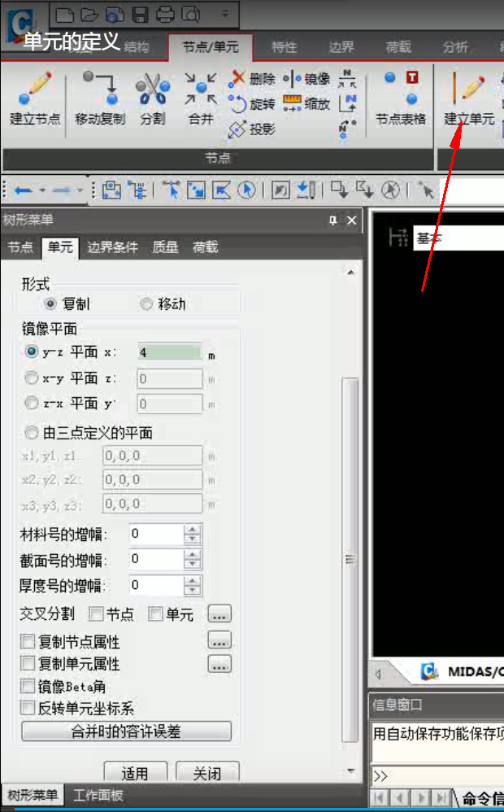Click the 合并 nodes tool

[201, 99]
